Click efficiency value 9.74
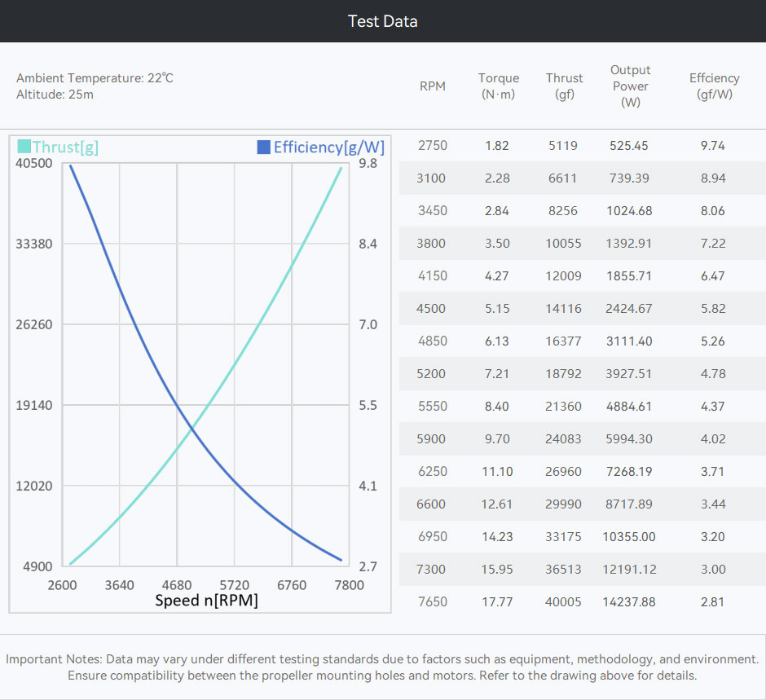The height and width of the screenshot is (700, 766). pyautogui.click(x=713, y=146)
